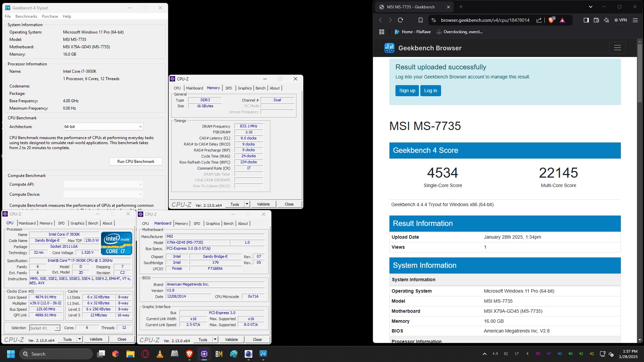The image size is (644, 362).
Task: Open VLC media player from the taskbar
Action: [160, 354]
